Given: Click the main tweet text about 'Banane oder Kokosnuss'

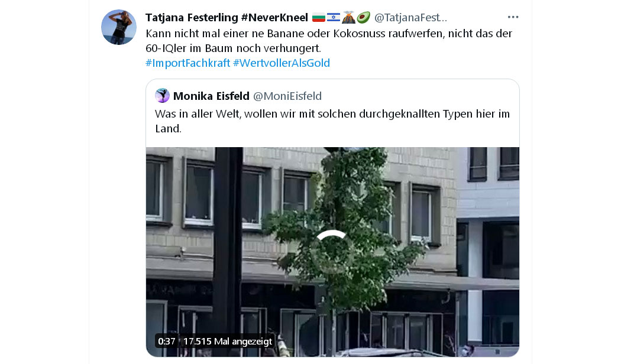Looking at the screenshot, I should tap(329, 41).
